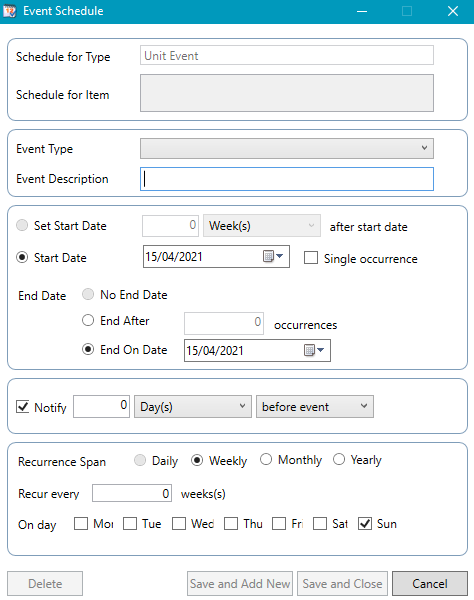Minimize the Event Schedule window
This screenshot has height=600, width=474.
tap(362, 11)
